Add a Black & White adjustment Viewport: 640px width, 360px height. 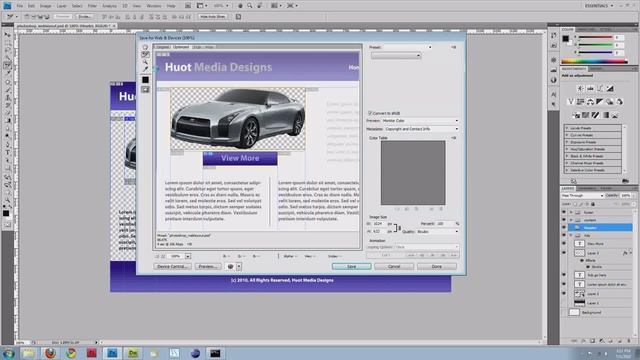click(600, 102)
